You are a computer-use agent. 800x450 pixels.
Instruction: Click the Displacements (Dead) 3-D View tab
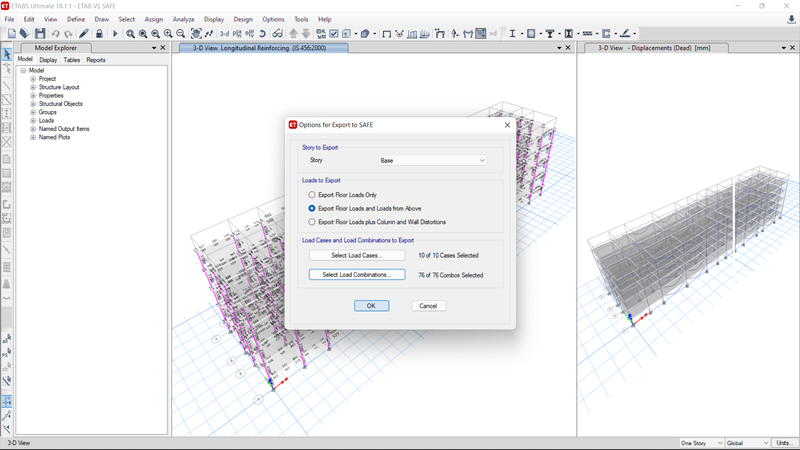[654, 48]
